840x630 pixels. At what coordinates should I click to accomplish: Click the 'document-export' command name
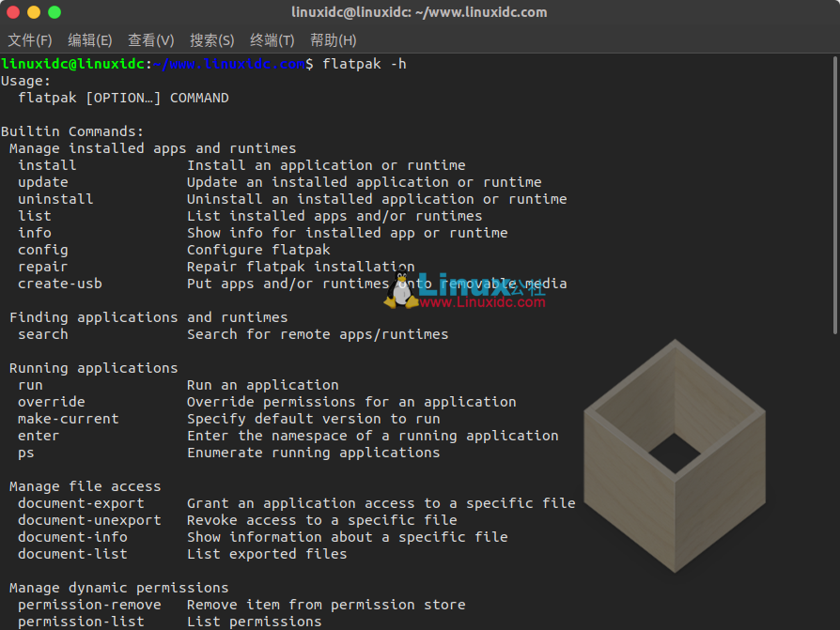(81, 503)
